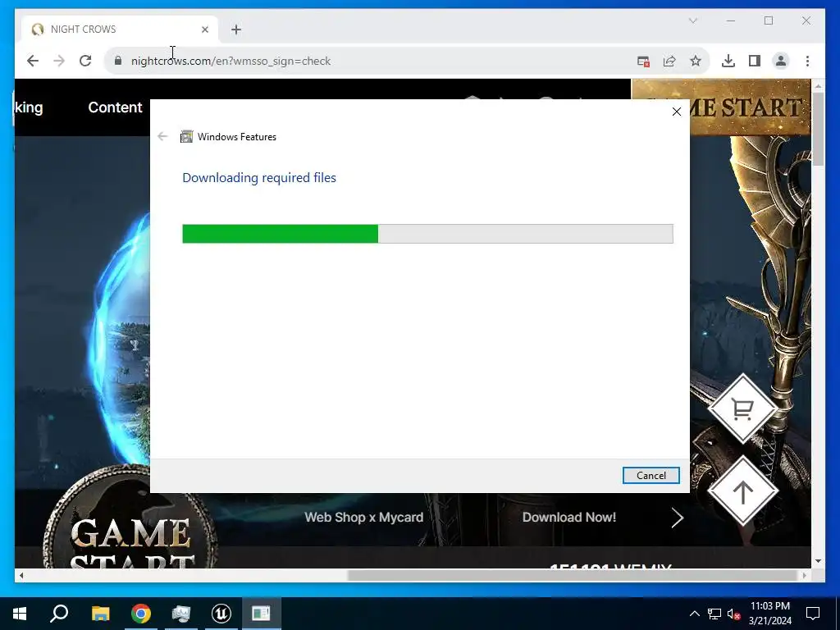
Task: Select the Windows Features taskbar item
Action: [x=262, y=614]
